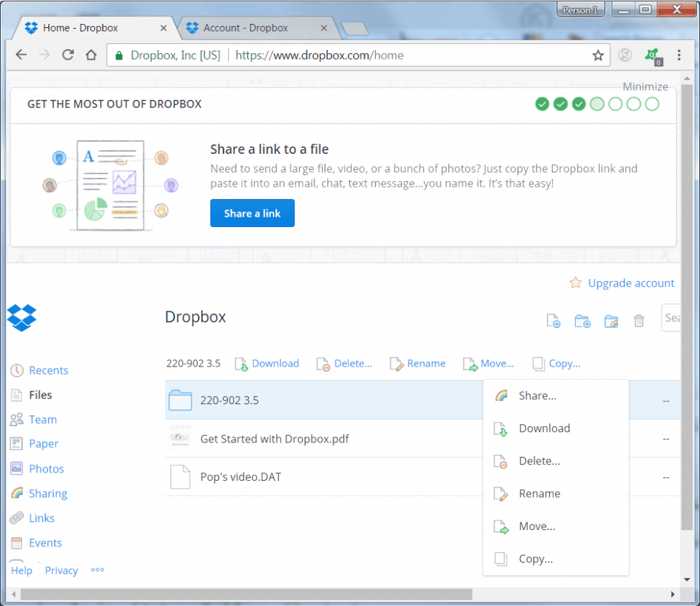This screenshot has height=606, width=700.
Task: Click the horizontal scrollbar thumb
Action: pos(246,594)
